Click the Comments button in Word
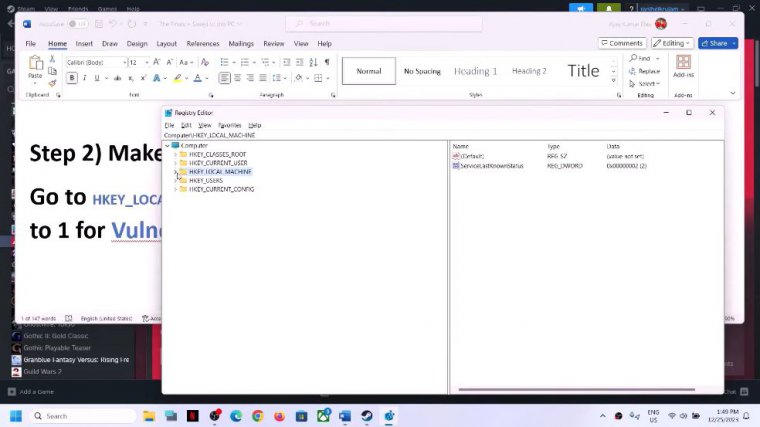The height and width of the screenshot is (427, 760). 621,43
